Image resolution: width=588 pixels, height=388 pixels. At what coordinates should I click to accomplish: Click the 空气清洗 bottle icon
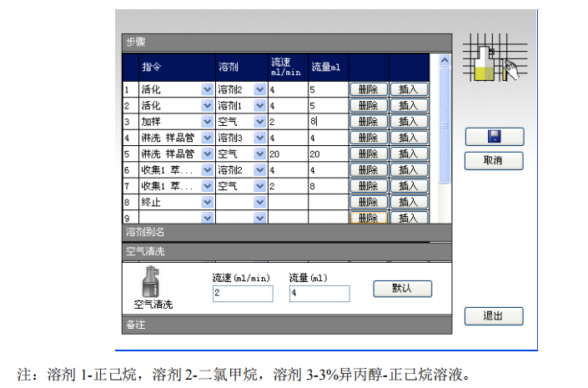[x=151, y=281]
